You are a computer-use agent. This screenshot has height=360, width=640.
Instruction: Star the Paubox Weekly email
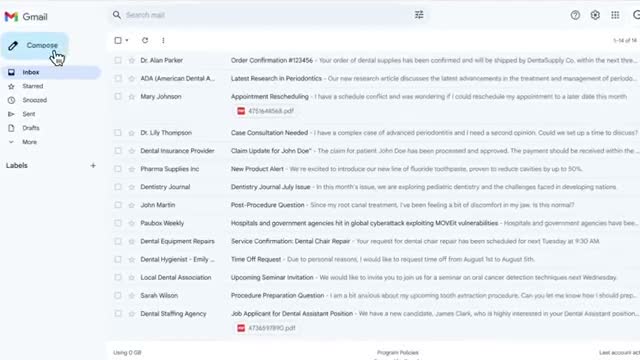131,223
